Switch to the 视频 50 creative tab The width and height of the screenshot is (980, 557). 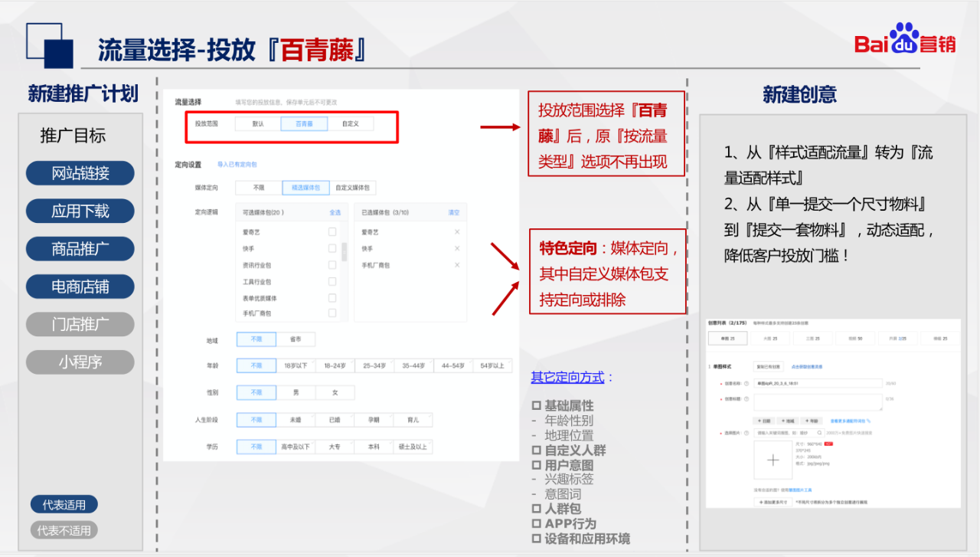(855, 338)
